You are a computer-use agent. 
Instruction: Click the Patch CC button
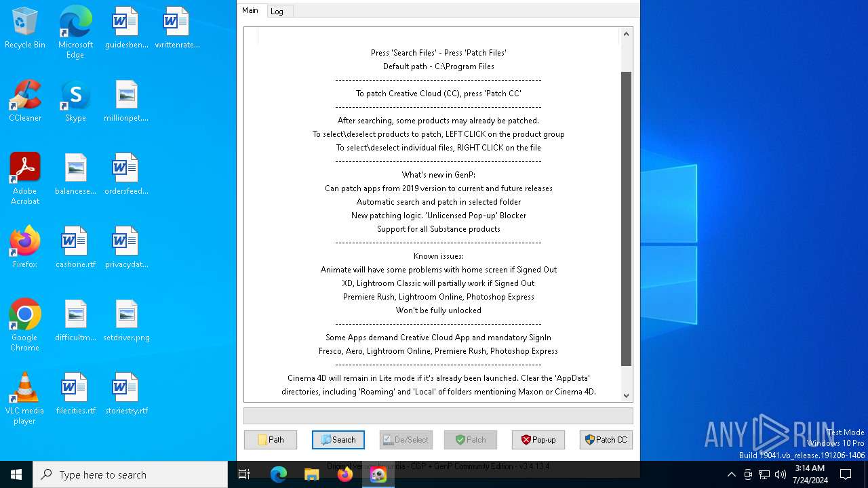click(x=606, y=440)
